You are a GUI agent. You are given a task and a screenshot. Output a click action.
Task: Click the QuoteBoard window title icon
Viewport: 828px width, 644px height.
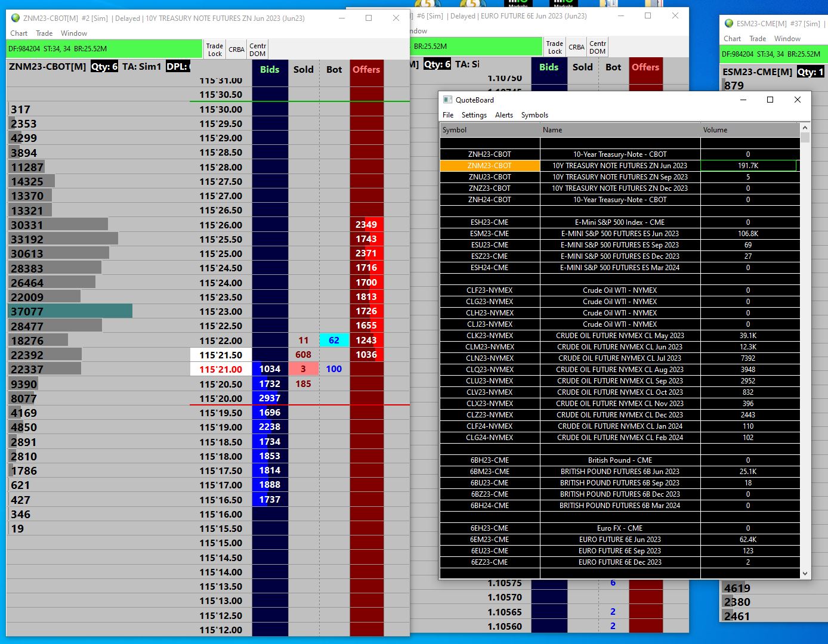pos(447,100)
